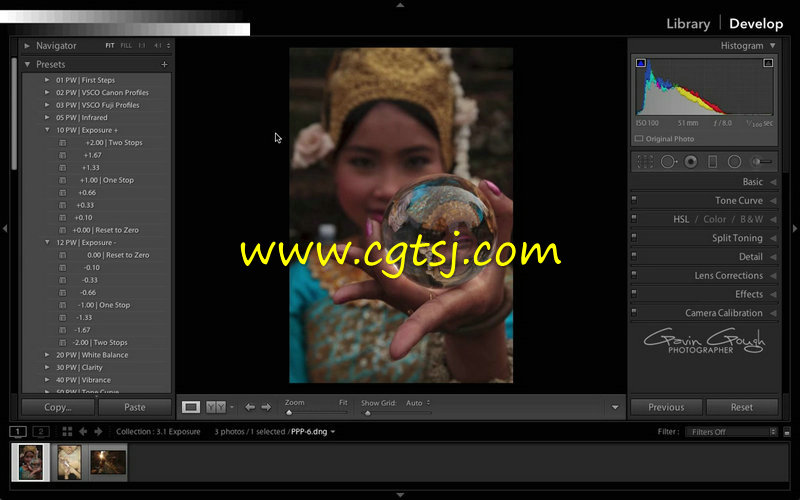Select the Graduated Filter tool
The image size is (800, 500).
click(x=713, y=162)
